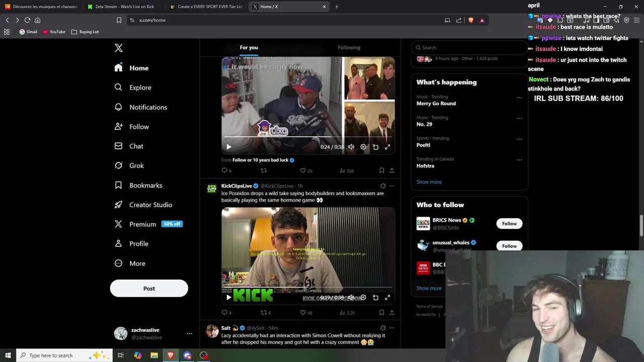Open Premium 50% off offer
The height and width of the screenshot is (362, 644).
pyautogui.click(x=148, y=224)
